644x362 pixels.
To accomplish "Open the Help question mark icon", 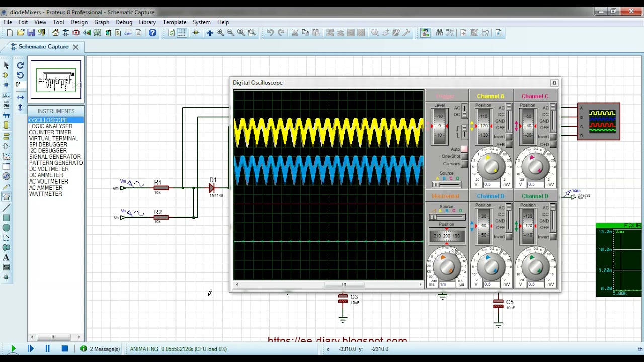I will tap(152, 33).
